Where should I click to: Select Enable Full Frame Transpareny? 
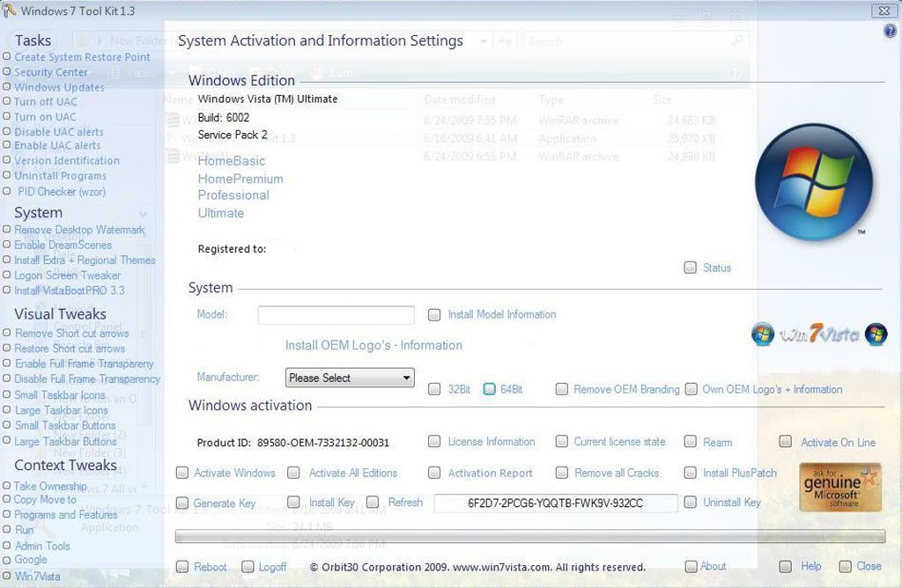tap(7, 364)
